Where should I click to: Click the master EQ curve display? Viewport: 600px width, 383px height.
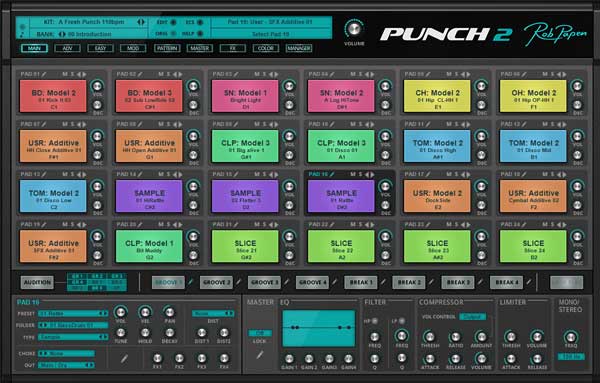point(319,328)
